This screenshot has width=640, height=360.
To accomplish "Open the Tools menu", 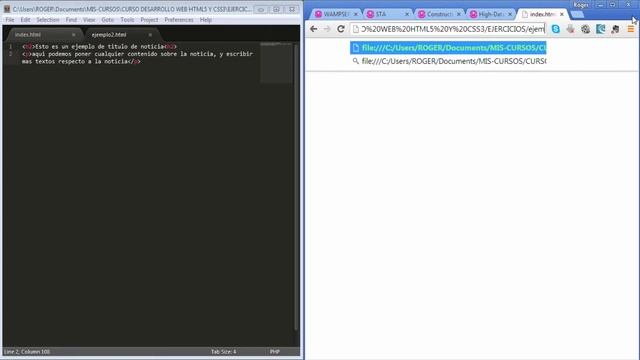I will pyautogui.click(x=127, y=20).
